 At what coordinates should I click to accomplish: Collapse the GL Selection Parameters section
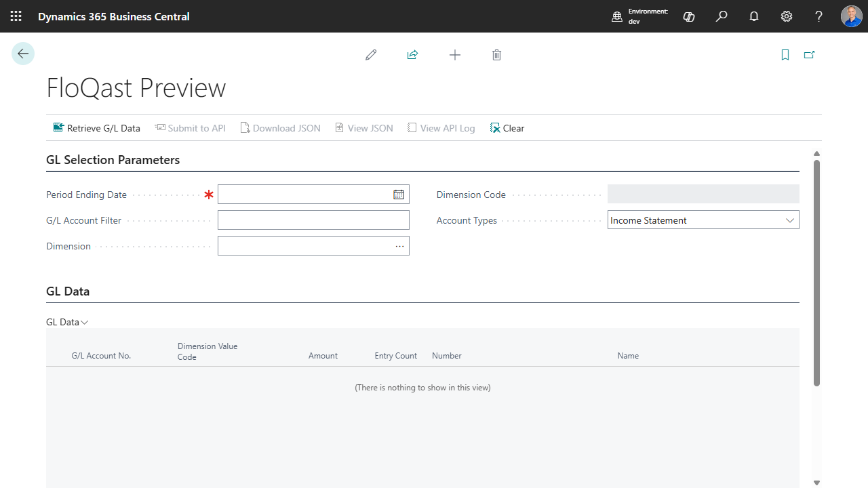tap(113, 160)
